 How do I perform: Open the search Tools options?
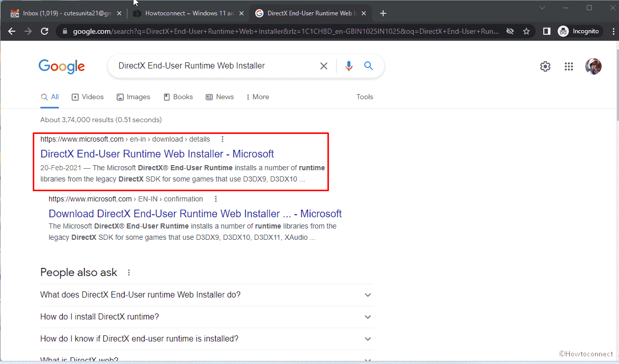coord(365,97)
